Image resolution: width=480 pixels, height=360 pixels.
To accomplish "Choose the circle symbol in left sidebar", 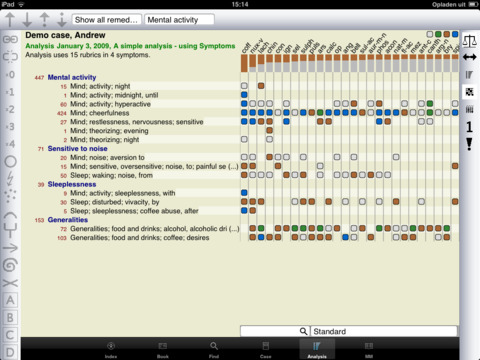I will pyautogui.click(x=10, y=162).
